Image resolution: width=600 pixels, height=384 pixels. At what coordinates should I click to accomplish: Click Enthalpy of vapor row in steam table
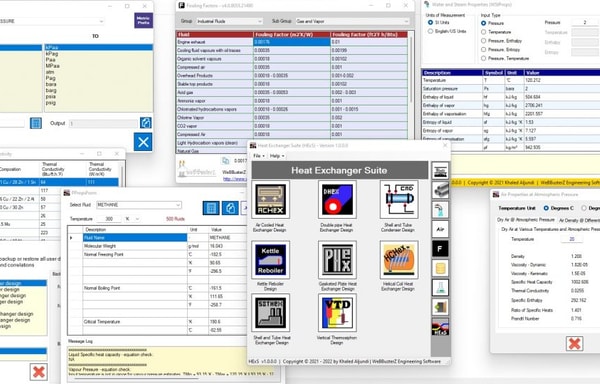511,106
